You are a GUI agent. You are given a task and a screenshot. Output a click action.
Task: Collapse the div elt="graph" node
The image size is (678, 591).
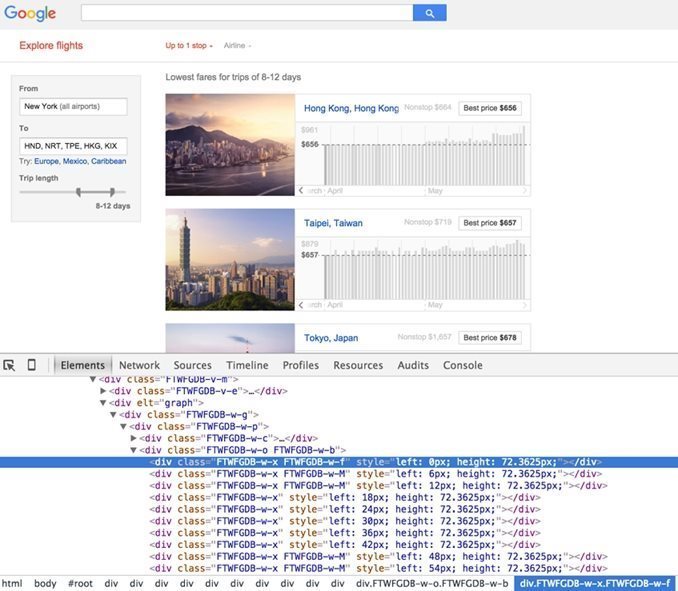(103, 403)
